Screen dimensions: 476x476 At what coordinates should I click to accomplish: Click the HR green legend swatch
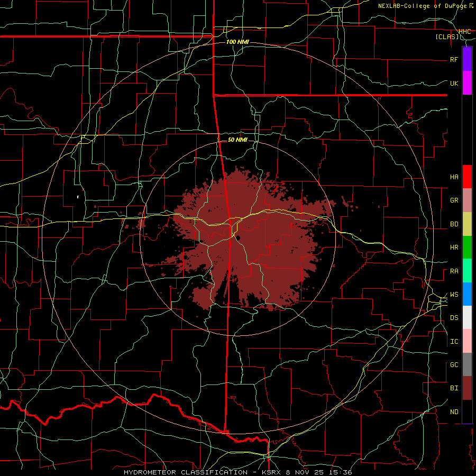[x=467, y=248]
